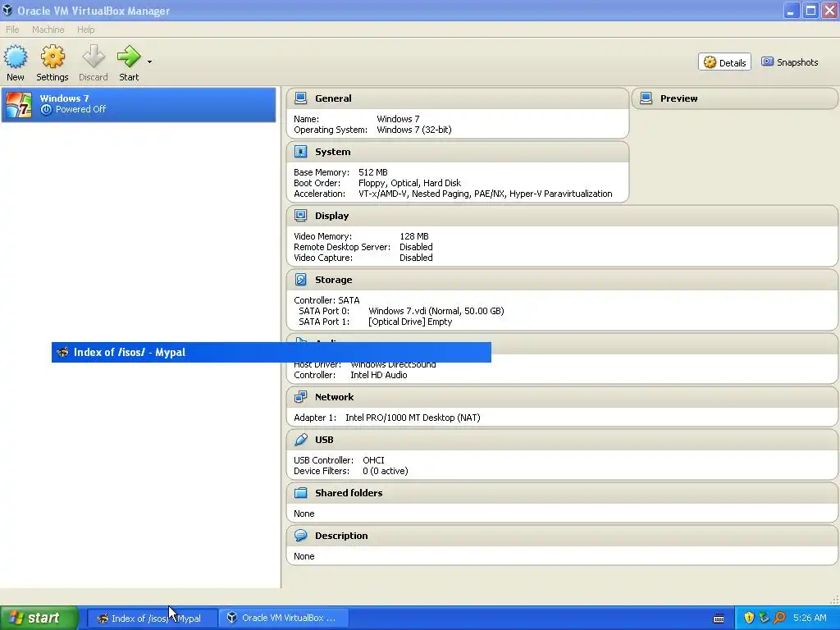
Task: Click the on-screen keyboard icon in taskbar
Action: point(719,619)
